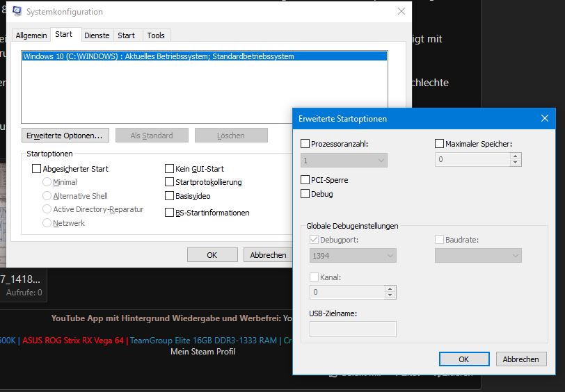Toggle Startprotokollierung checkbox
Viewport: 565px width, 392px height.
(x=169, y=182)
